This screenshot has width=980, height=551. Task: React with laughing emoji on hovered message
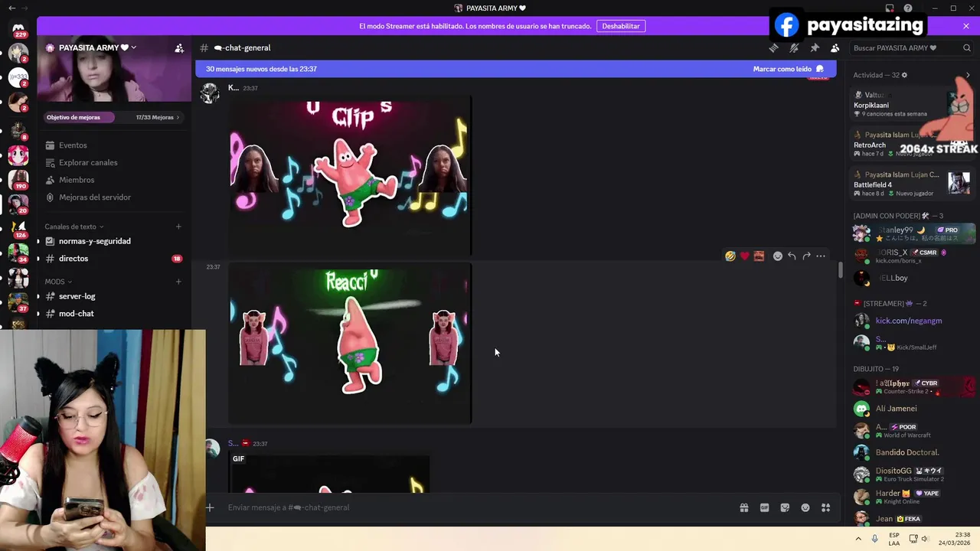[x=730, y=256]
